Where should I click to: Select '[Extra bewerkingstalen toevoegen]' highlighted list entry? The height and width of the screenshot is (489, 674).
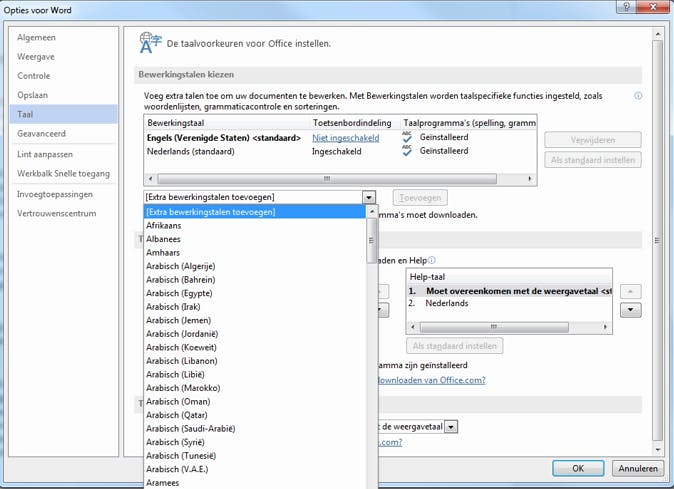pos(255,212)
